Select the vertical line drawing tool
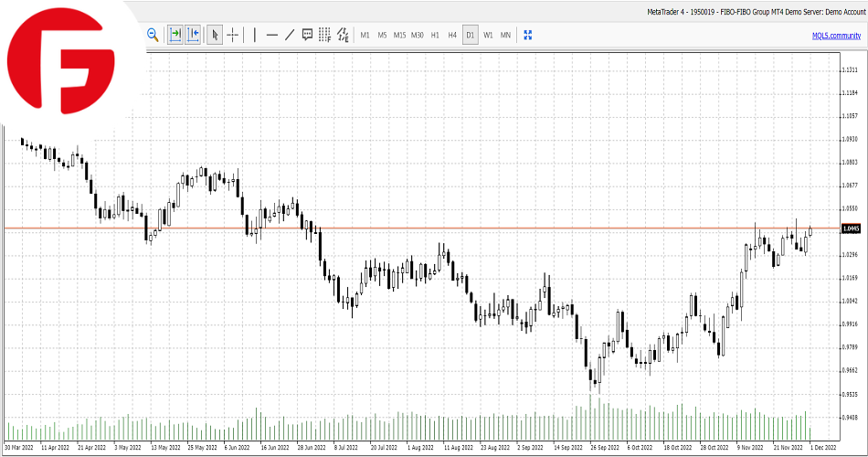 pyautogui.click(x=255, y=35)
